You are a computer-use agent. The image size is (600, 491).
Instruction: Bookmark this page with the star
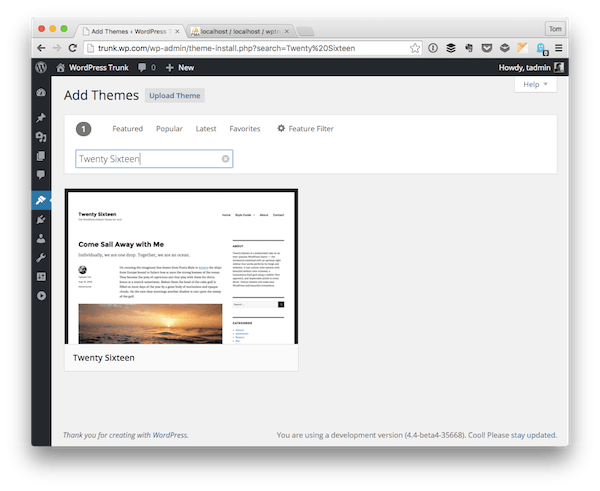415,48
